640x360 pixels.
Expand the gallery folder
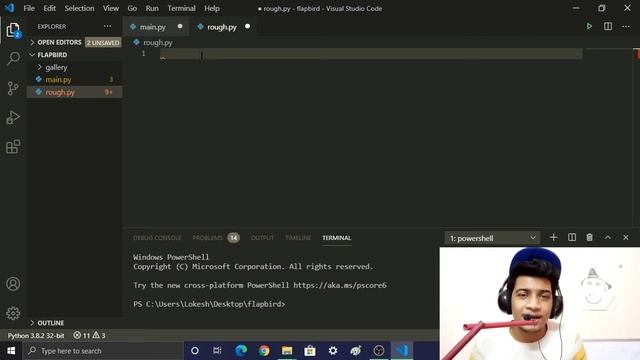56,67
